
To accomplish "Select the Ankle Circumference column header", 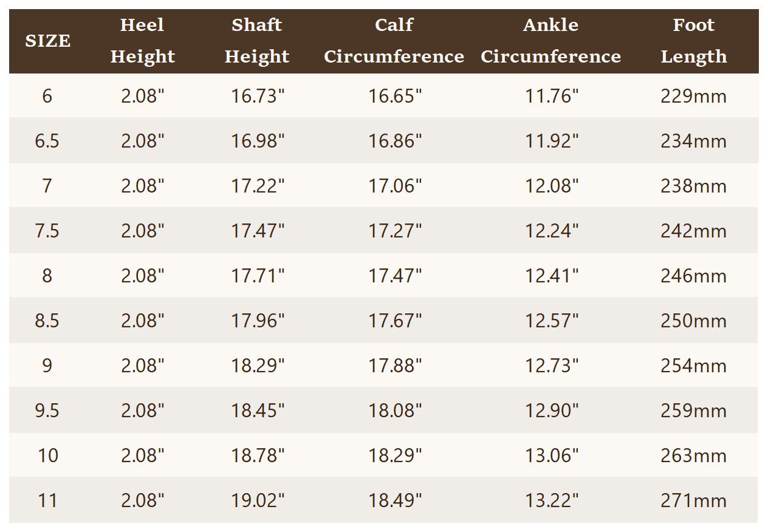I will 550,41.
